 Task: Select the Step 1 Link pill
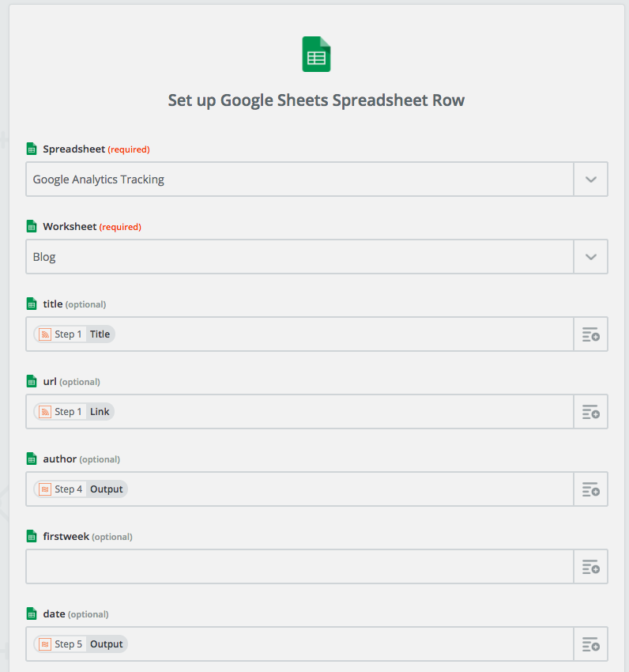[x=75, y=412]
